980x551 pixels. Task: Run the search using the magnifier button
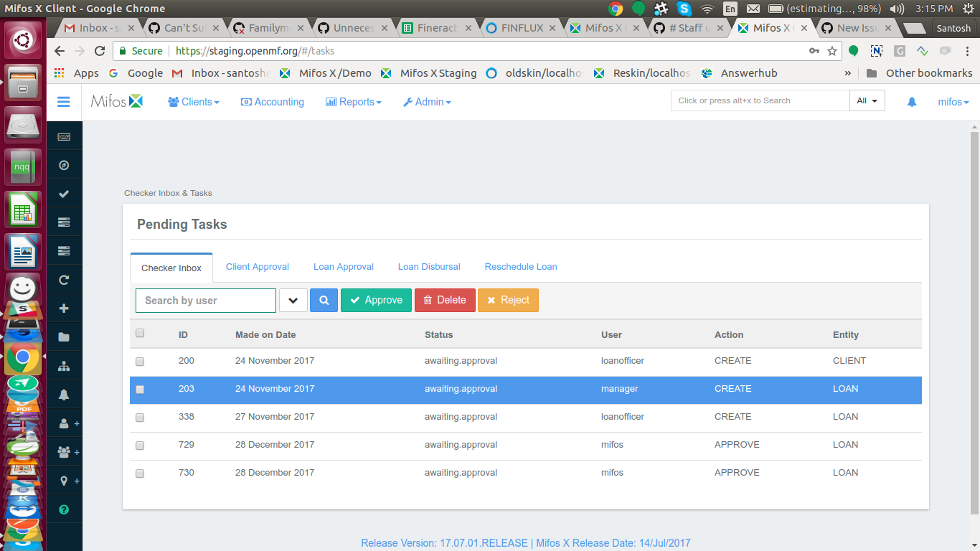tap(324, 300)
